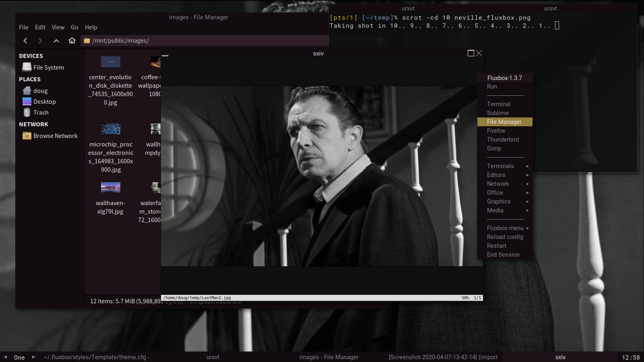Focus urxvt window from toolbar

(213, 357)
